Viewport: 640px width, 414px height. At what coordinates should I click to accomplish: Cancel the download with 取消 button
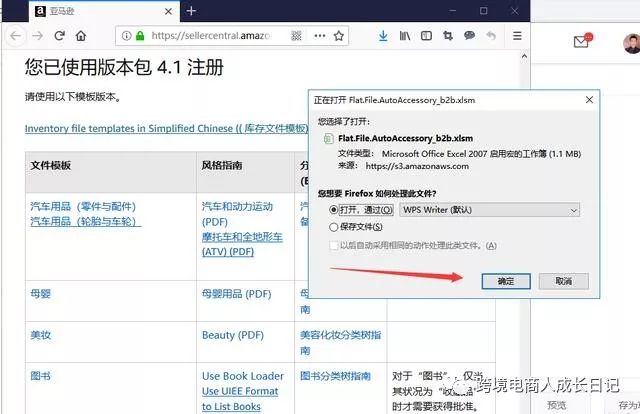(x=564, y=281)
